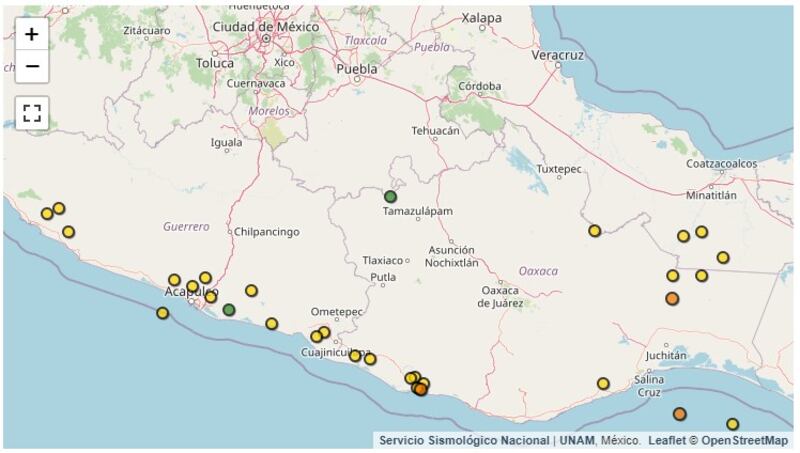Open the Leaflet attribution link
The height and width of the screenshot is (453, 800).
click(668, 440)
